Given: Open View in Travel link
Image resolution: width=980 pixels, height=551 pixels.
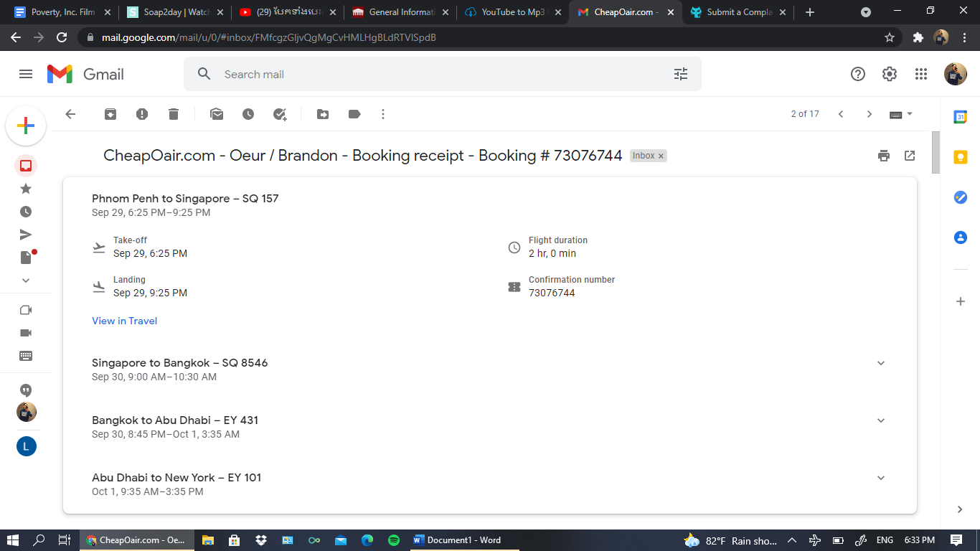Looking at the screenshot, I should point(124,321).
